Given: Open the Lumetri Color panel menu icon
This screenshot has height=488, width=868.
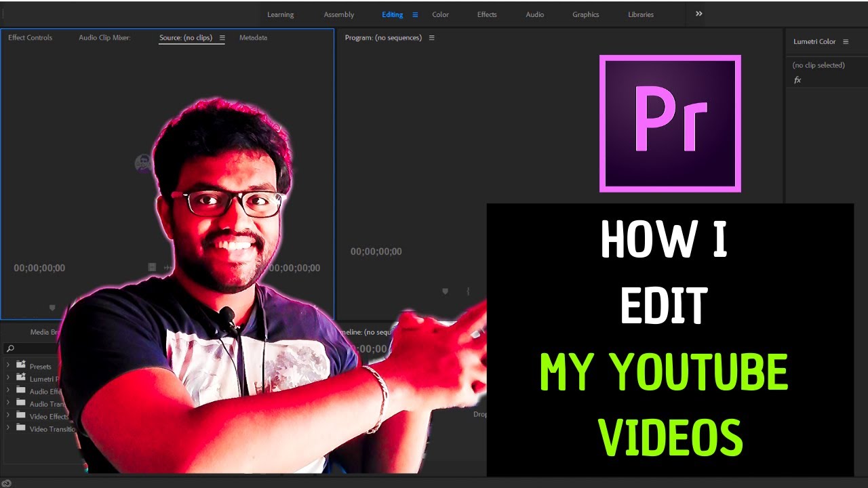Looking at the screenshot, I should (x=846, y=41).
